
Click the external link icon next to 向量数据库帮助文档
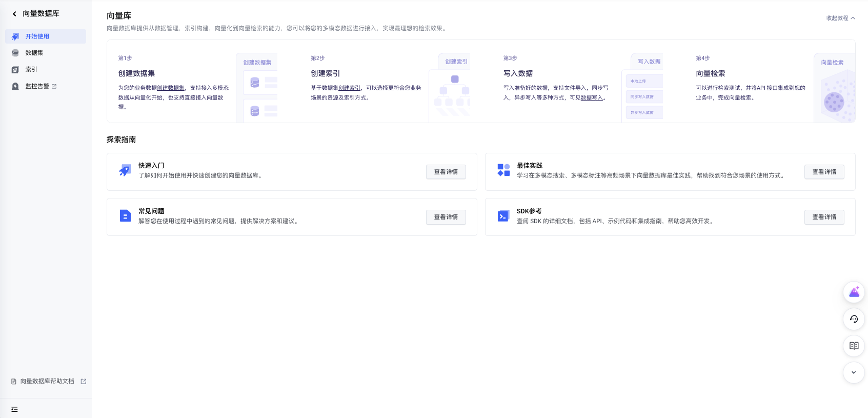coord(84,382)
